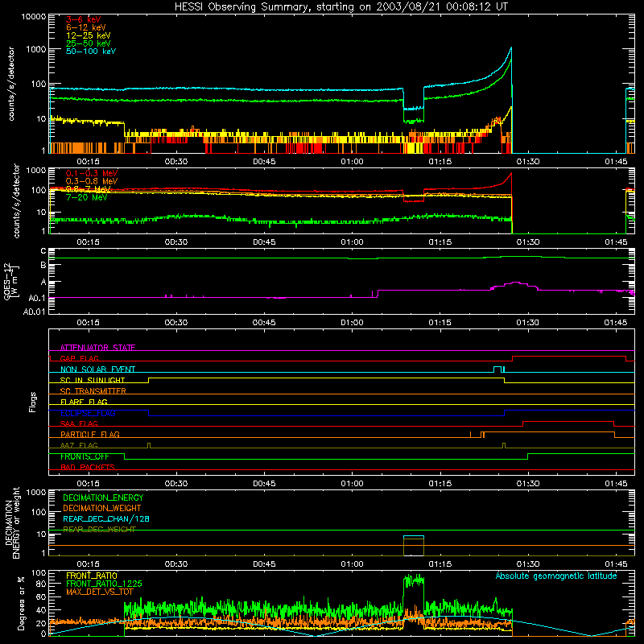Select the GAP_FLAG label

click(x=79, y=358)
